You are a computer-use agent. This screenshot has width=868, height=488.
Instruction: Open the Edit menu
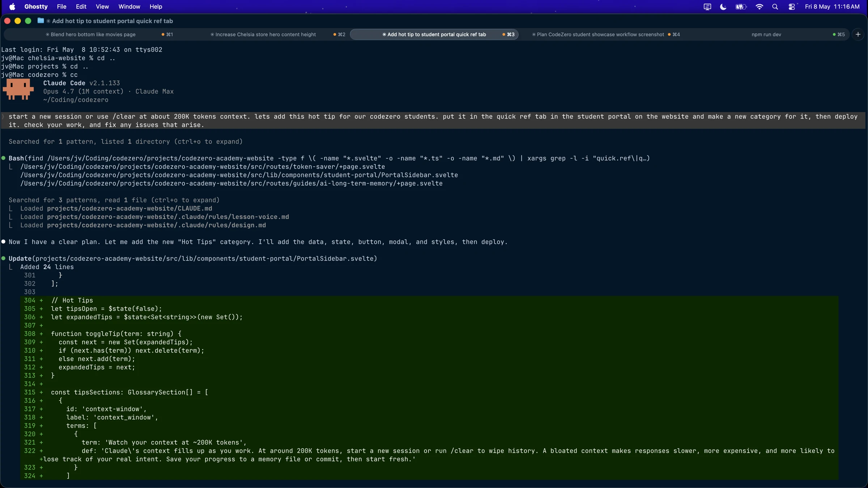81,7
